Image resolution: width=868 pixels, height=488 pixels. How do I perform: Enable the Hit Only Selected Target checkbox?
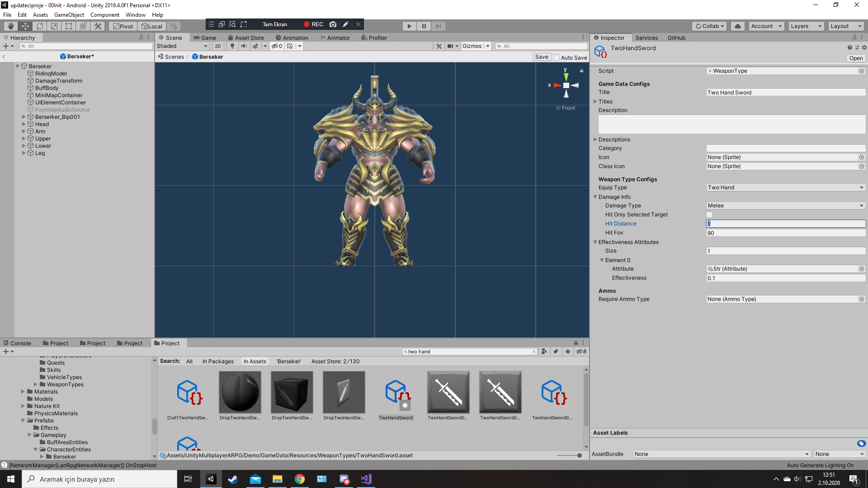click(709, 215)
